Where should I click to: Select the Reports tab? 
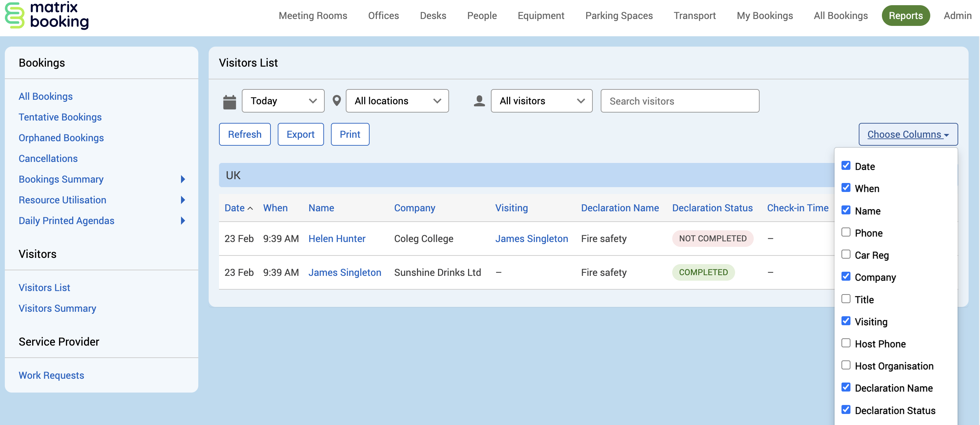[905, 16]
